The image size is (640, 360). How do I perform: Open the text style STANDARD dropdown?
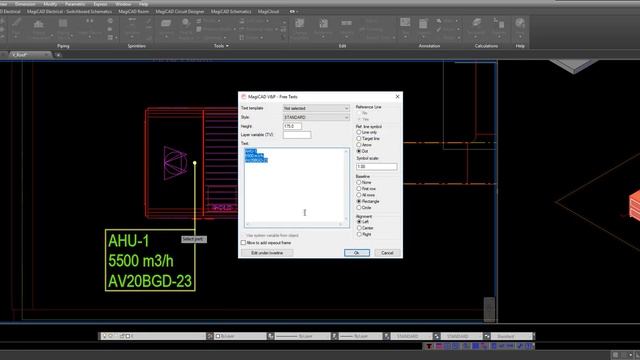[x=411, y=336]
